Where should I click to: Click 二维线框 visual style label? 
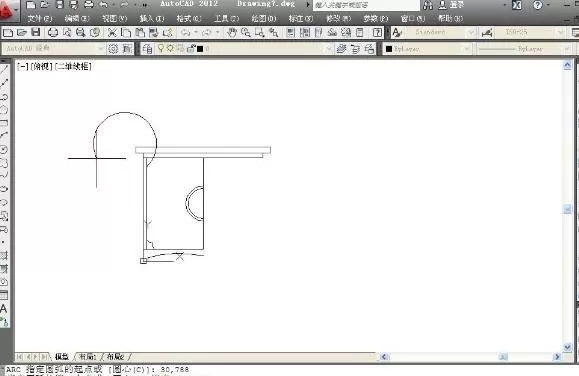[x=73, y=66]
